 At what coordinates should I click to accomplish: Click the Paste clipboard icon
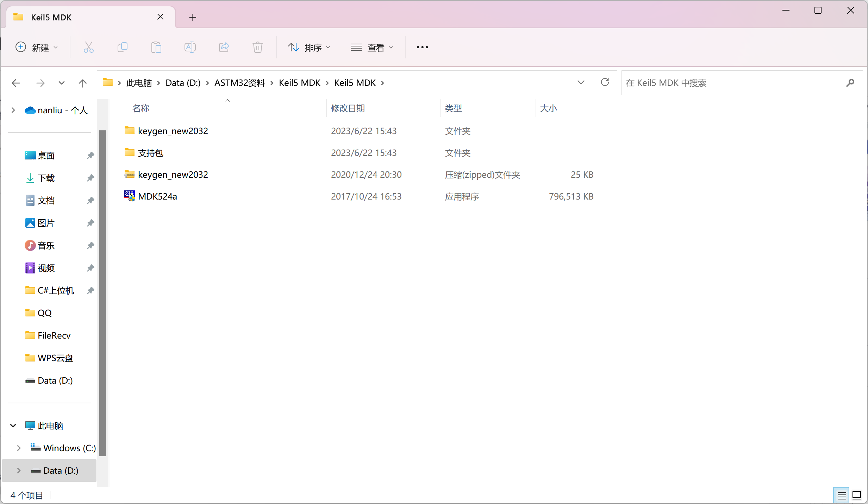pyautogui.click(x=156, y=47)
